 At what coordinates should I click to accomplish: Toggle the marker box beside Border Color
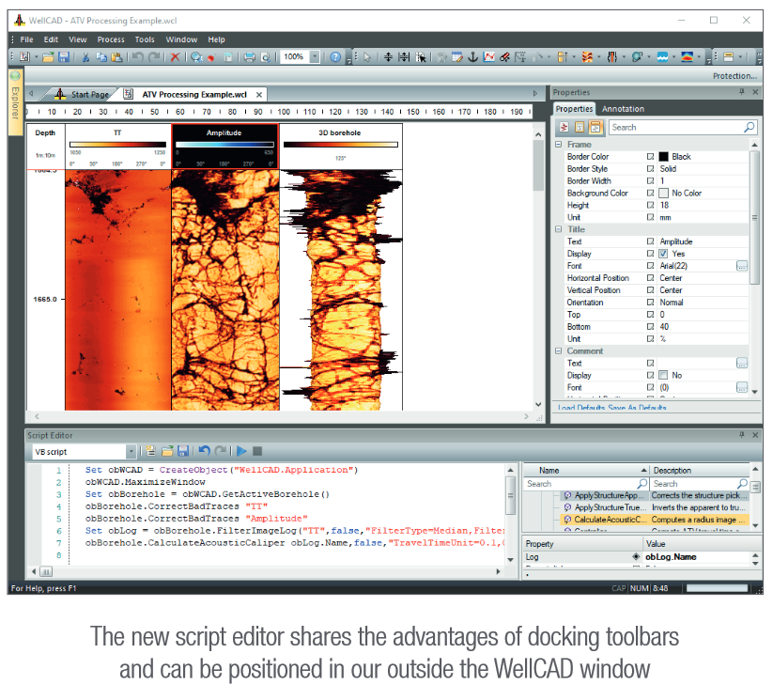pos(650,156)
